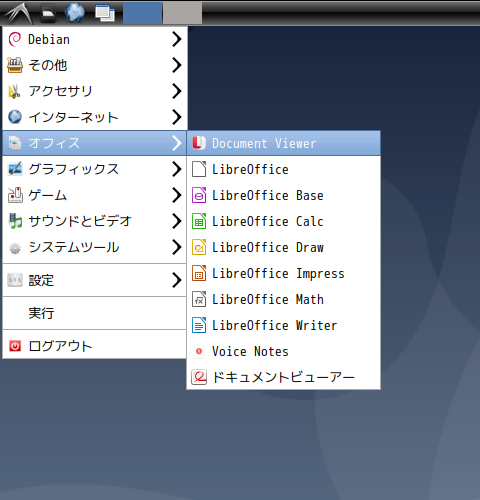The image size is (480, 500).
Task: Launch the web browser globe panel icon
Action: point(75,13)
